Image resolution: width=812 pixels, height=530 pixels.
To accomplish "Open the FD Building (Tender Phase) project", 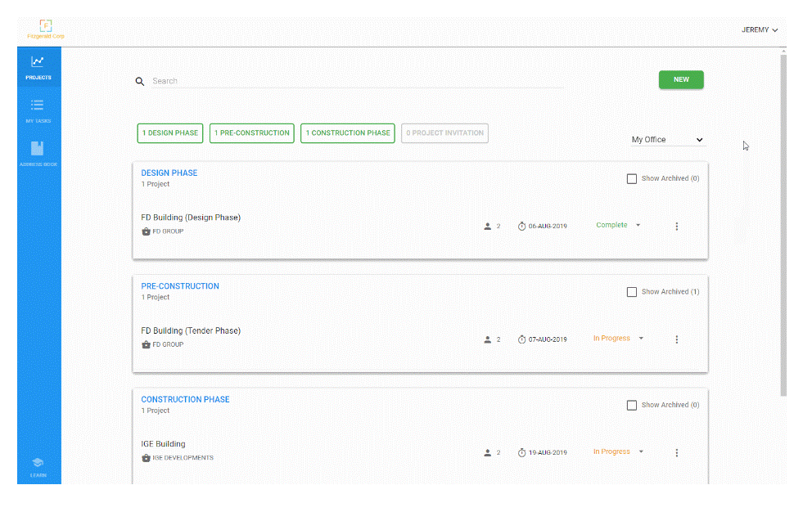I will pyautogui.click(x=191, y=330).
